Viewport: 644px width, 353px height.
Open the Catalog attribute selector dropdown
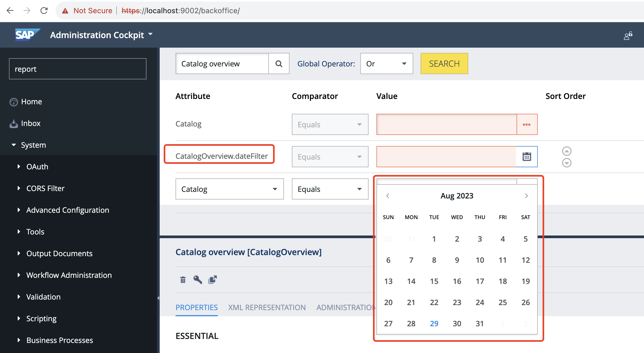pyautogui.click(x=229, y=189)
